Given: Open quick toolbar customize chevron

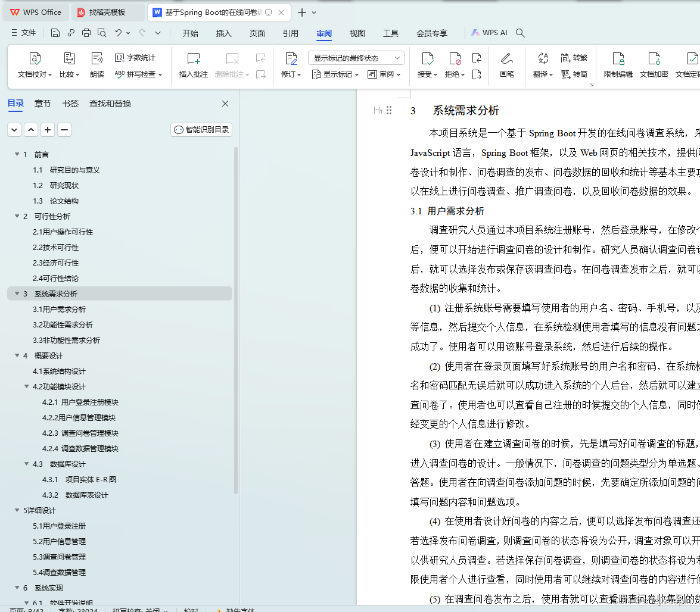Looking at the screenshot, I should 158,33.
